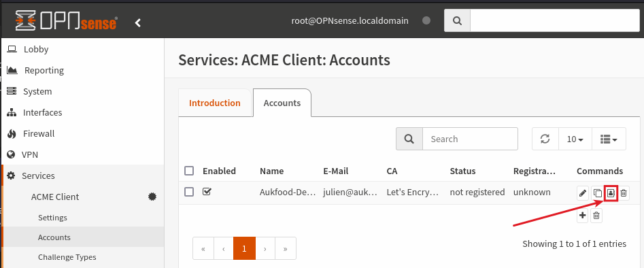Edit the Aukfood account with the pencil icon
This screenshot has height=268, width=644.
click(582, 192)
